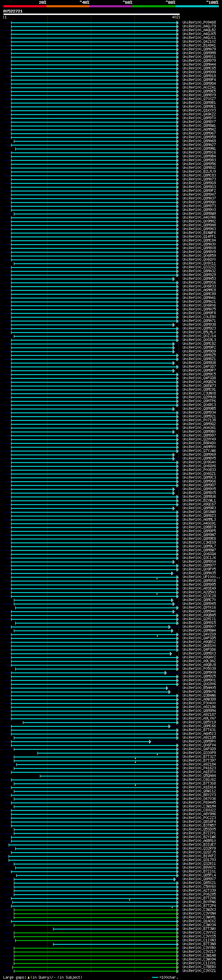Select the UniRef100_Q68S00 label
Screen dimensions: 222x980
199,646
